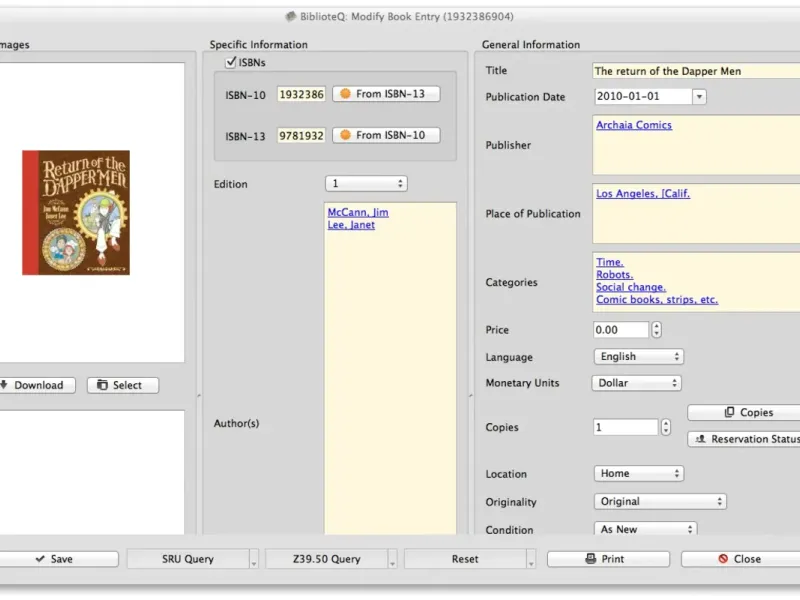The width and height of the screenshot is (800, 600).
Task: Open the Publication Date calendar dropdown
Action: [699, 97]
